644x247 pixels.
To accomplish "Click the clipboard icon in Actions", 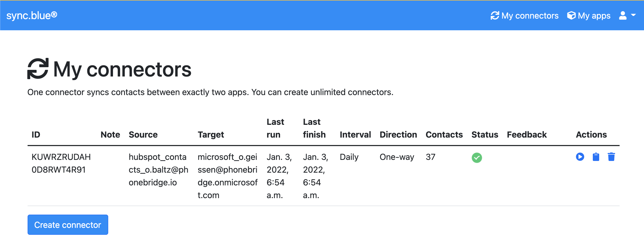I will click(x=596, y=157).
